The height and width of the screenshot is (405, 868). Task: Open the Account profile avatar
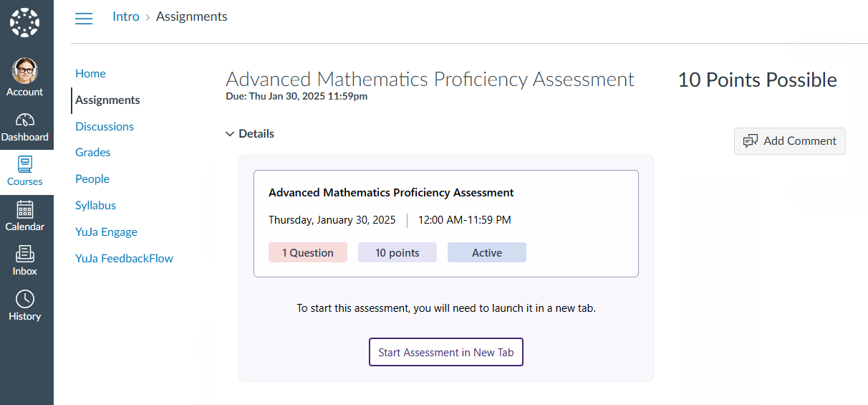[x=25, y=71]
